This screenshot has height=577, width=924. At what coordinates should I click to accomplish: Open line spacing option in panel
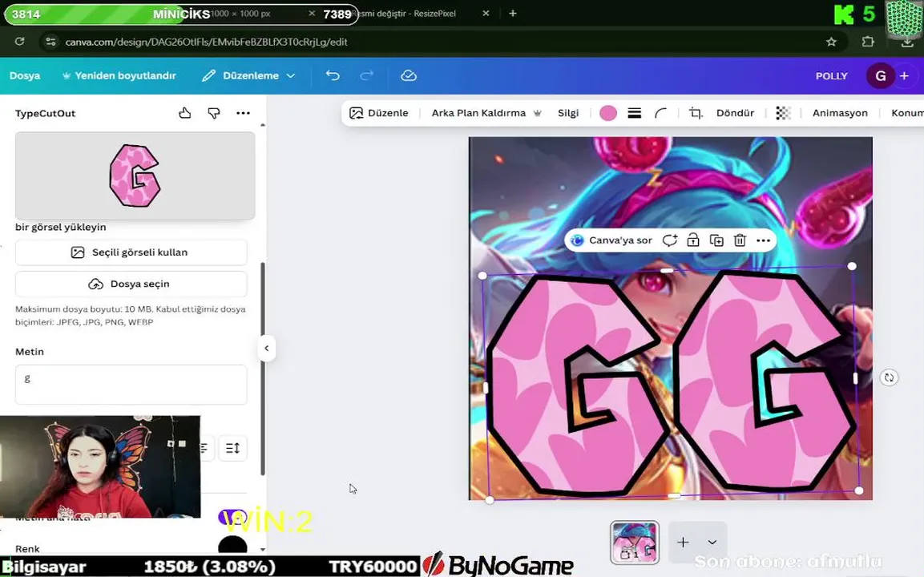[232, 449]
